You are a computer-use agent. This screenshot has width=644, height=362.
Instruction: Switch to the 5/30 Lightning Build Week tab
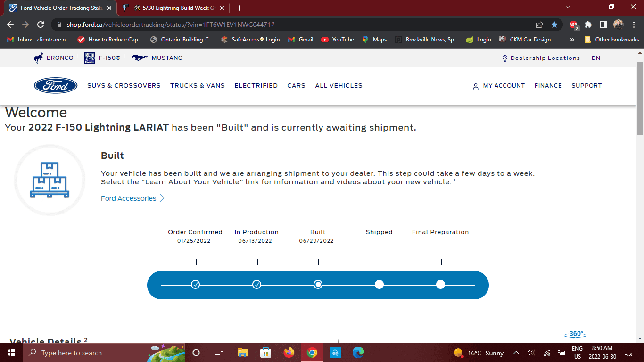tap(173, 8)
